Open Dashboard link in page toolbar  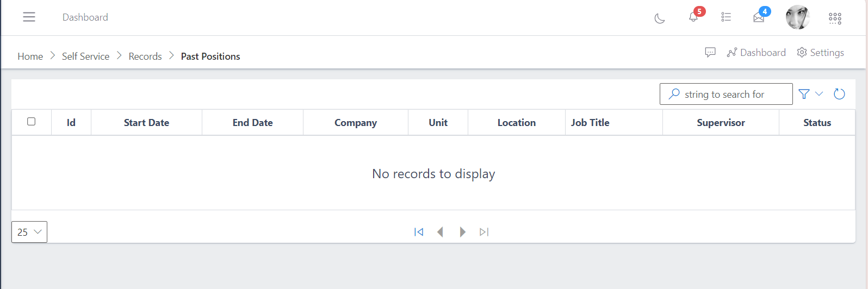pyautogui.click(x=757, y=53)
